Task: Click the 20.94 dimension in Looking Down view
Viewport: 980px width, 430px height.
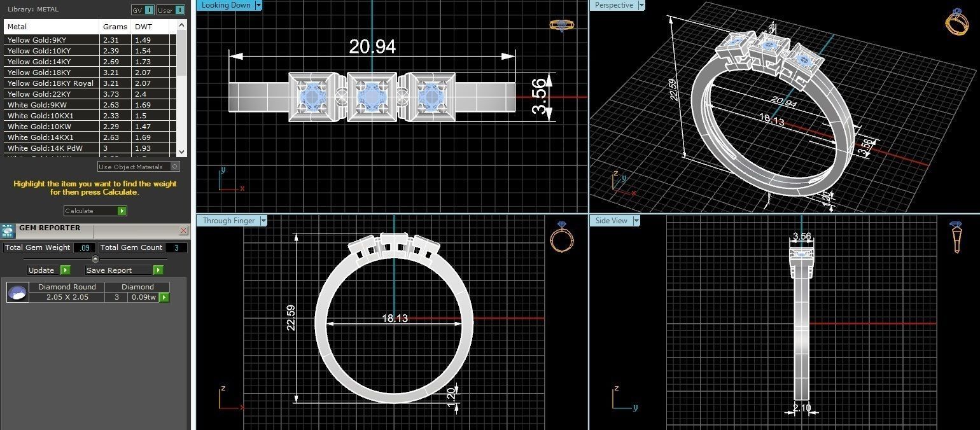Action: coord(372,46)
